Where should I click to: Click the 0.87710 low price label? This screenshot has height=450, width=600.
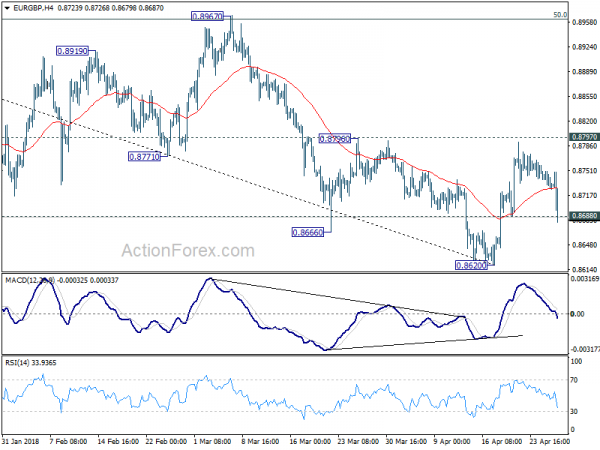[x=144, y=157]
